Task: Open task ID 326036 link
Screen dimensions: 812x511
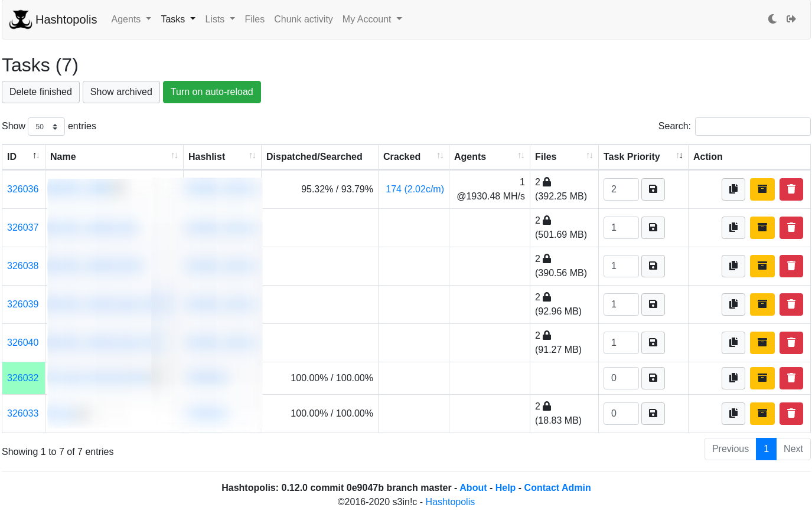Action: (x=22, y=189)
